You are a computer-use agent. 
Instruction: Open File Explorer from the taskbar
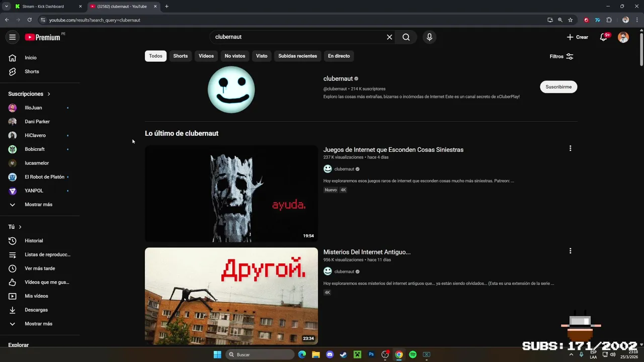pos(316,354)
